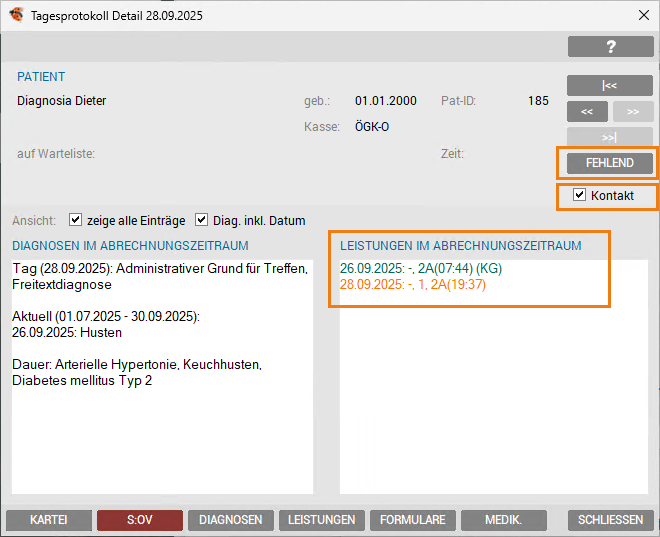Jump to last record with >>| button

pyautogui.click(x=610, y=137)
